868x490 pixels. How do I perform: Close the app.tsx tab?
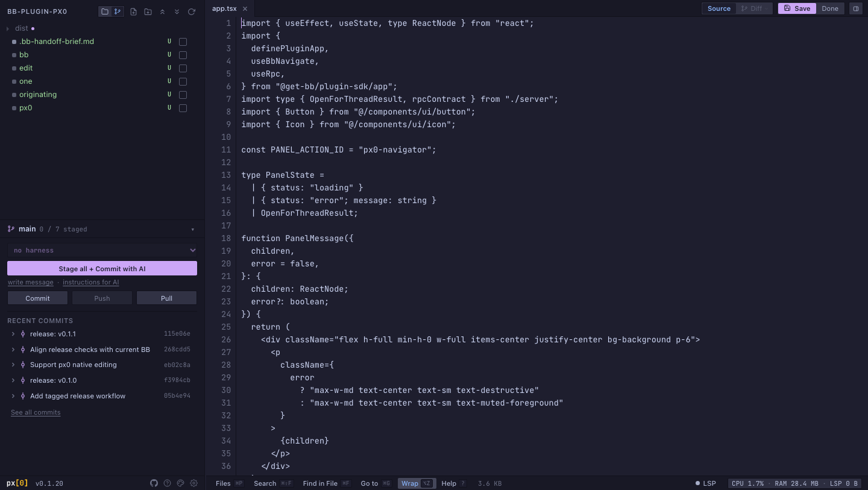tap(245, 8)
